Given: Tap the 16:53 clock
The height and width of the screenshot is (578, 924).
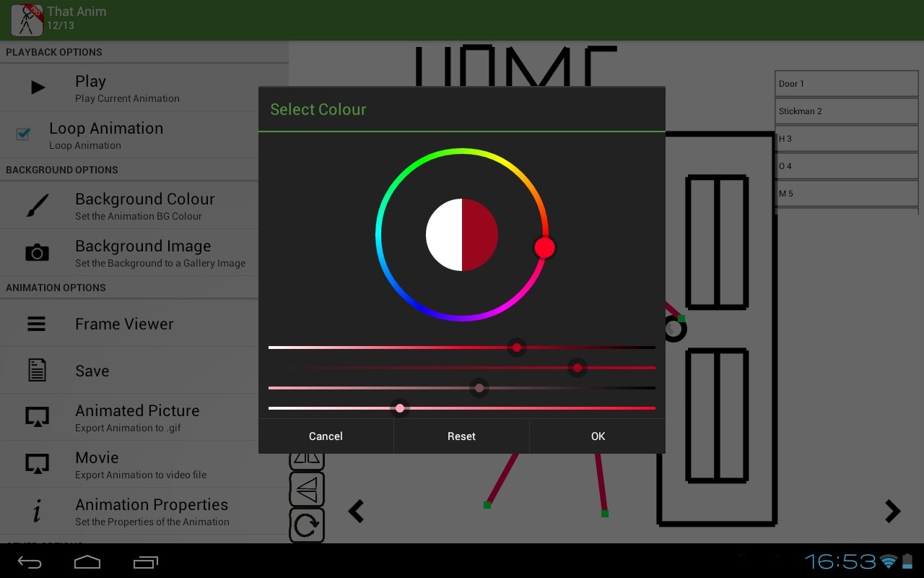Looking at the screenshot, I should (x=840, y=561).
